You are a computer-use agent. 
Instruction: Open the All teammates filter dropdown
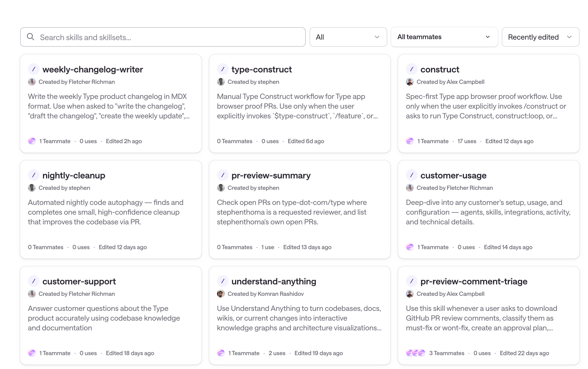[x=444, y=37]
